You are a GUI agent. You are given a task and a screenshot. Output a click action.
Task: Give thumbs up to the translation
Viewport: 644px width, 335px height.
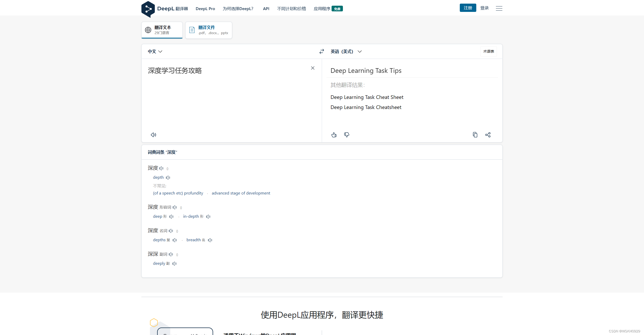pyautogui.click(x=334, y=135)
